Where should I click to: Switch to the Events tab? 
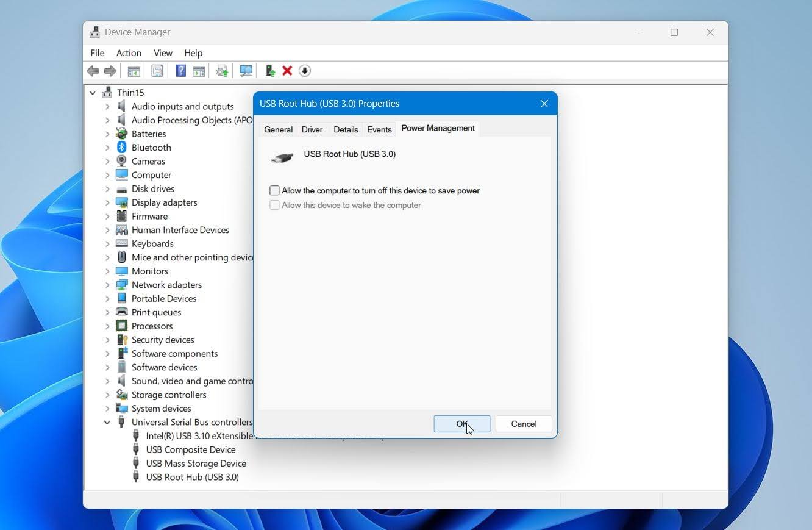point(379,129)
